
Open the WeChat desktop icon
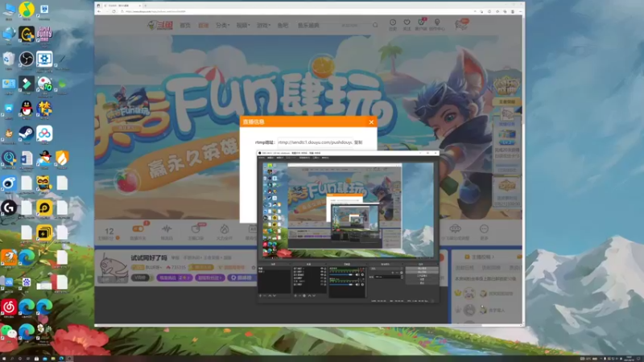click(x=7, y=331)
